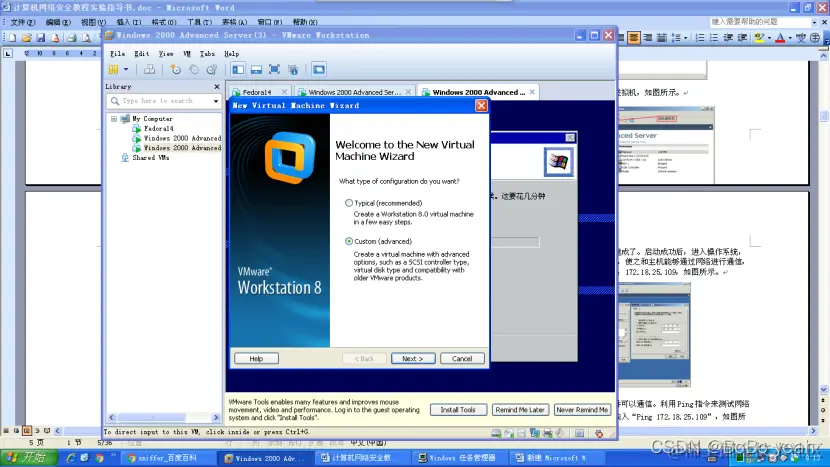830x467 pixels.
Task: Open the library search dropdown arrow
Action: (x=215, y=101)
